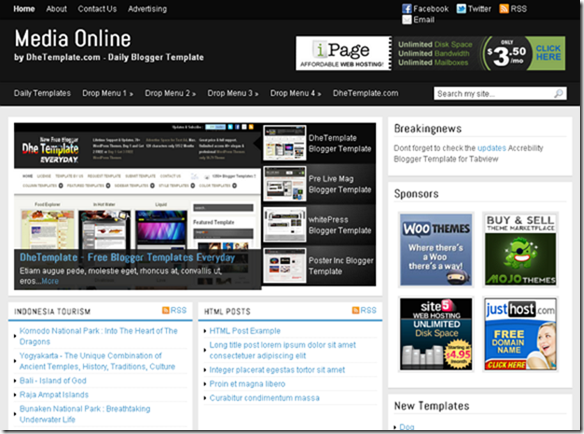Screen dimensions: 584x434
Task: Open the Advertising page
Action: pyautogui.click(x=147, y=9)
